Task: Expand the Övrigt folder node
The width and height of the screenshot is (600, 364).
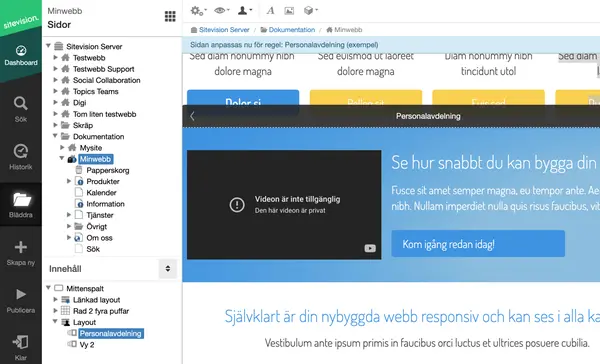Action: (x=69, y=226)
